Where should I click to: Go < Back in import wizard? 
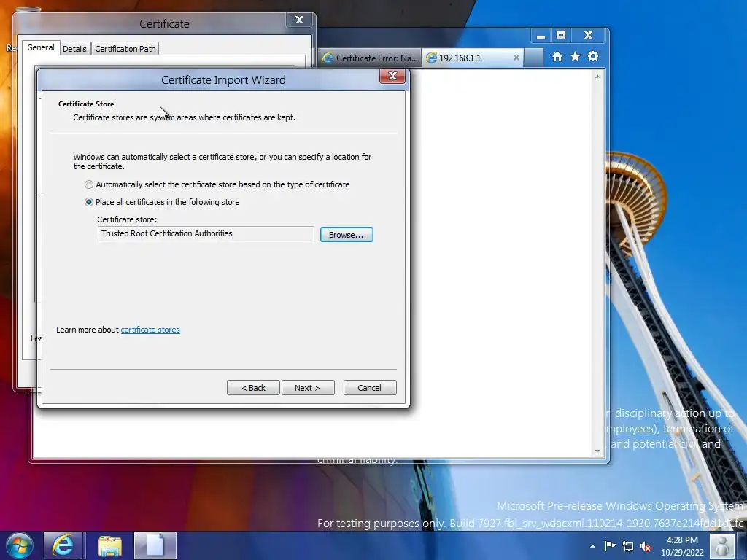(x=253, y=388)
